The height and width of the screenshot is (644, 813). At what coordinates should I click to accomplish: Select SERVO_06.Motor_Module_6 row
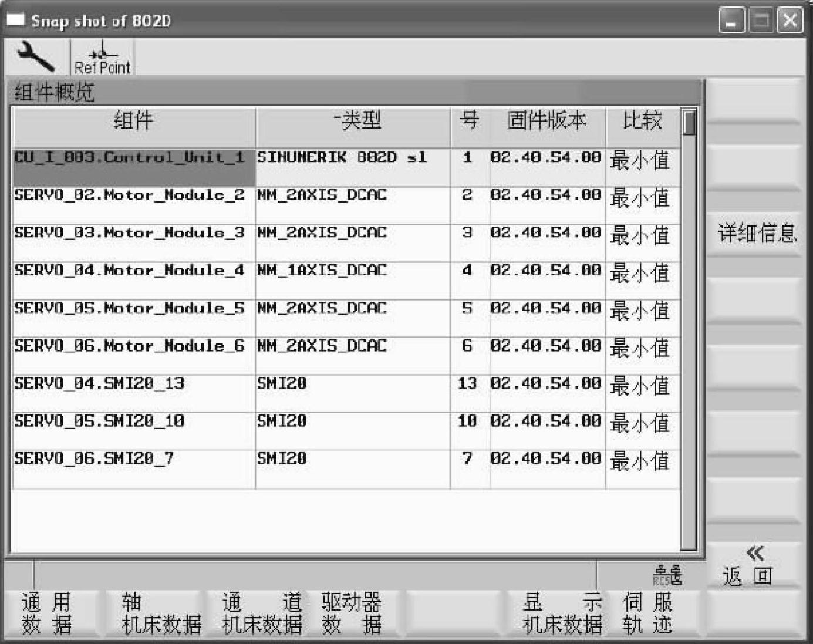tap(346, 356)
